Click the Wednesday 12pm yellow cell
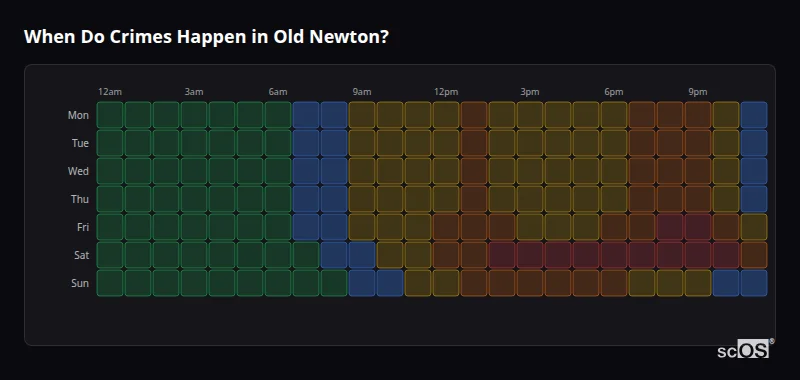 (x=446, y=171)
